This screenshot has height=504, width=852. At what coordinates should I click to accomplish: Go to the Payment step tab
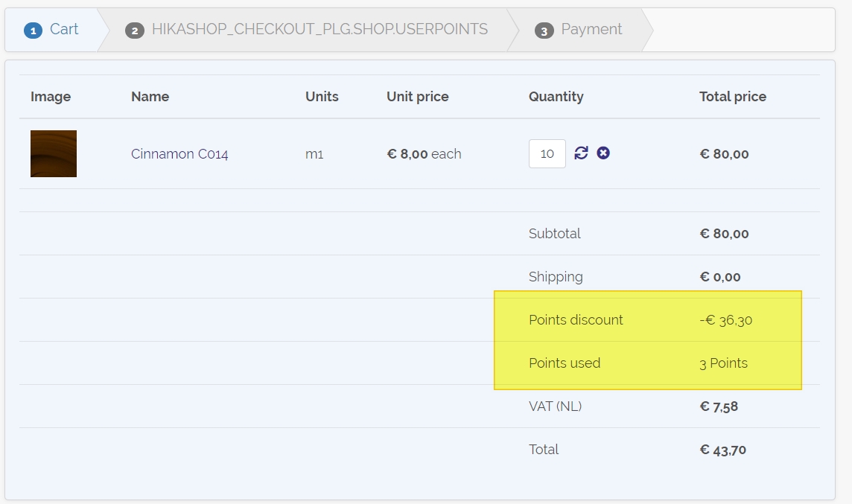point(591,30)
